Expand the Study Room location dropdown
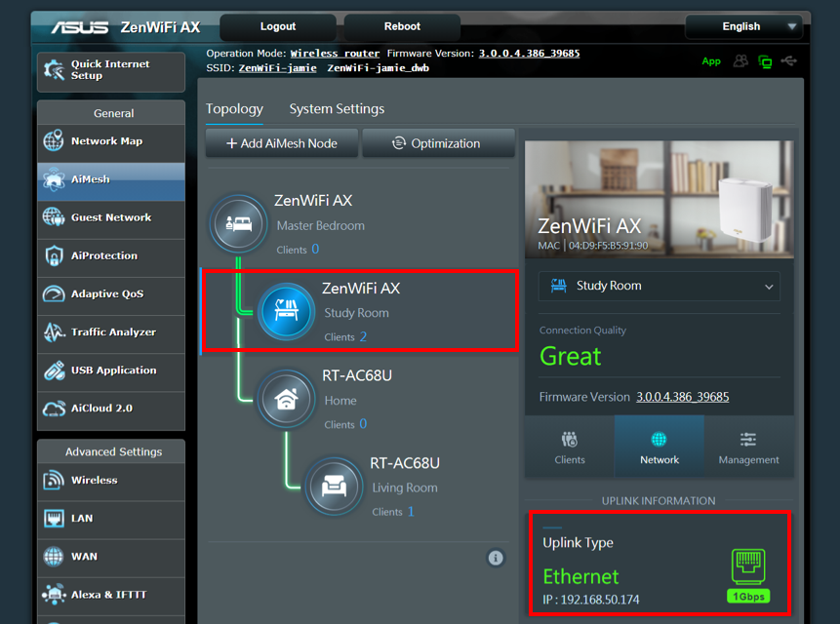 point(659,286)
